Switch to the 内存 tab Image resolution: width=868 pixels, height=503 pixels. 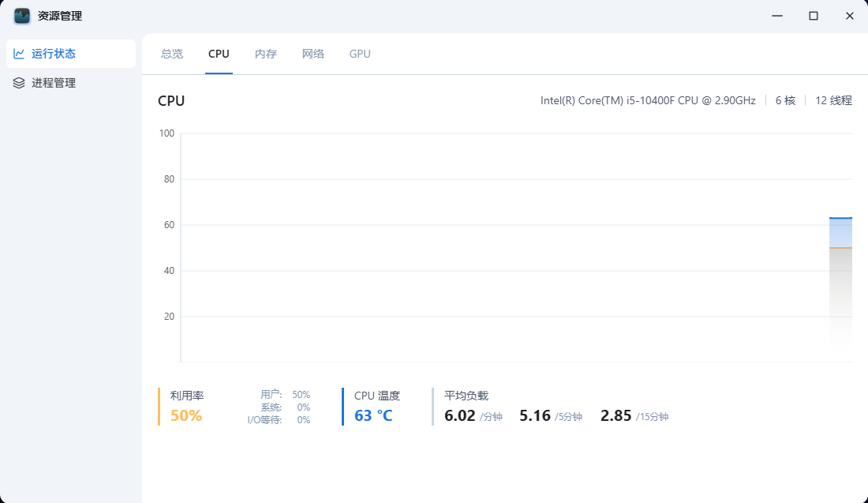coord(266,54)
